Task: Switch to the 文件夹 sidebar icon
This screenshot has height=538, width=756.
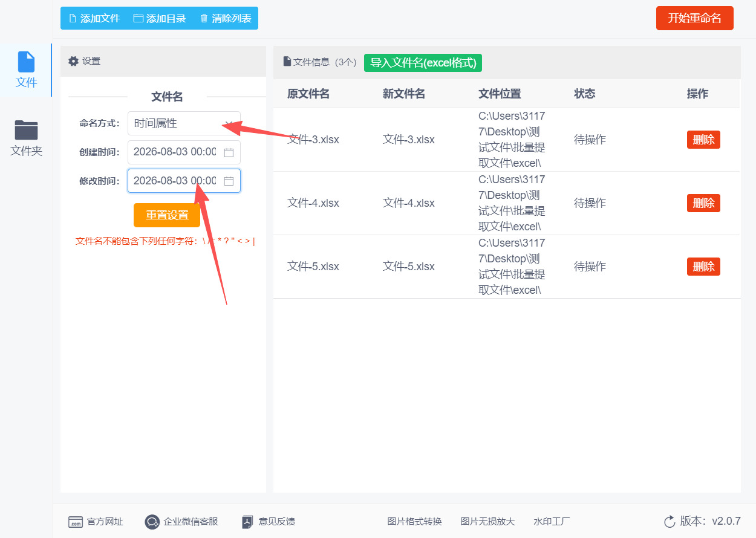Action: point(26,129)
